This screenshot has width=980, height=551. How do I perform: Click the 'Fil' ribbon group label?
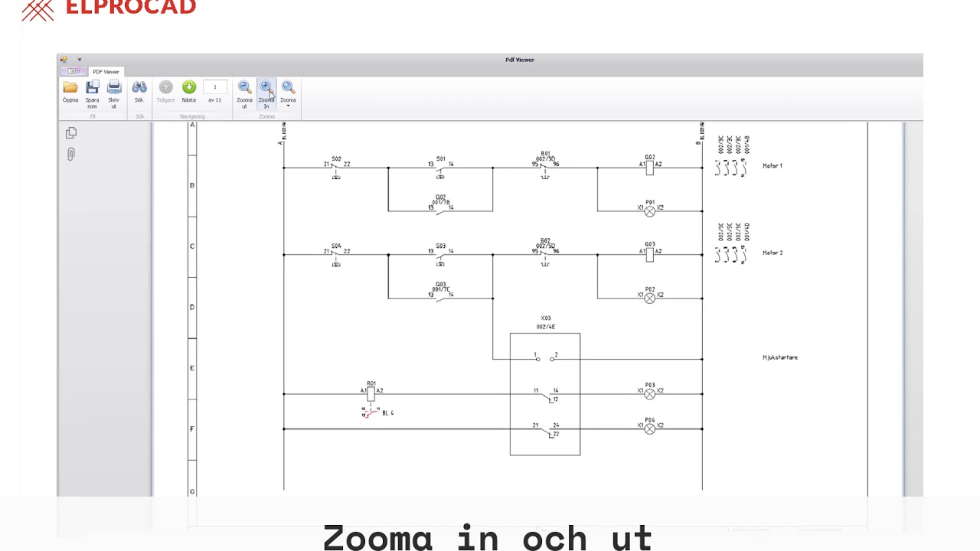(93, 116)
